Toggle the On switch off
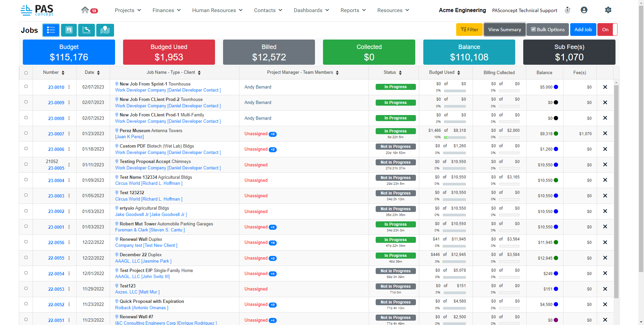This screenshot has height=325, width=644. coord(607,30)
